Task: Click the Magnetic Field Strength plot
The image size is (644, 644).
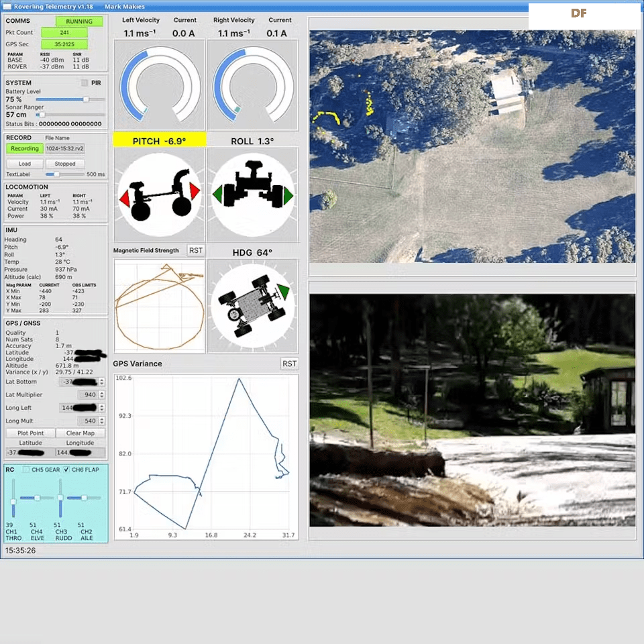Action: [160, 306]
